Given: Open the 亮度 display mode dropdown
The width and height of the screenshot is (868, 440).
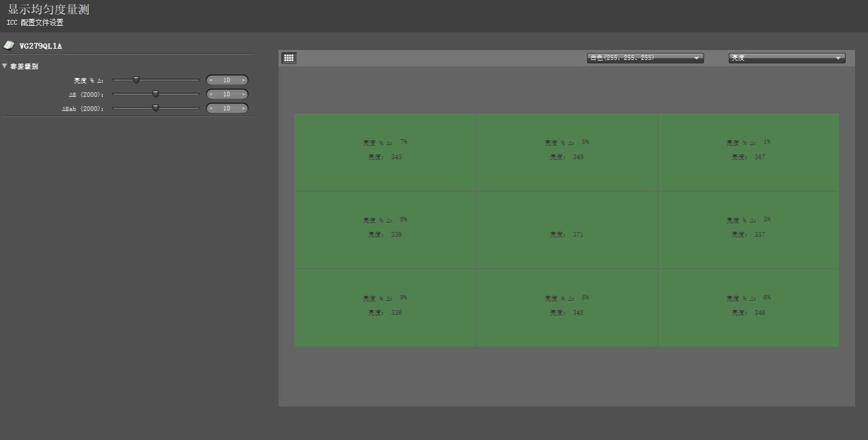Looking at the screenshot, I should [786, 58].
